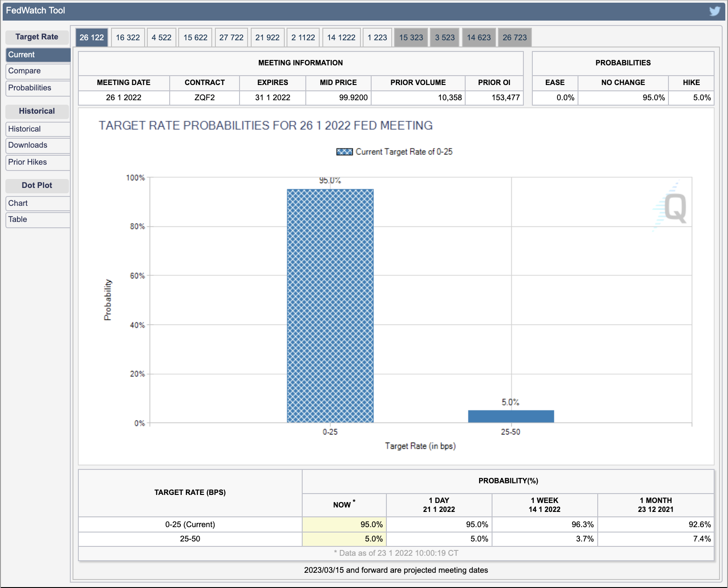This screenshot has height=588, width=728.
Task: Click the 0-25 (Current) target rate row label
Action: [x=190, y=524]
